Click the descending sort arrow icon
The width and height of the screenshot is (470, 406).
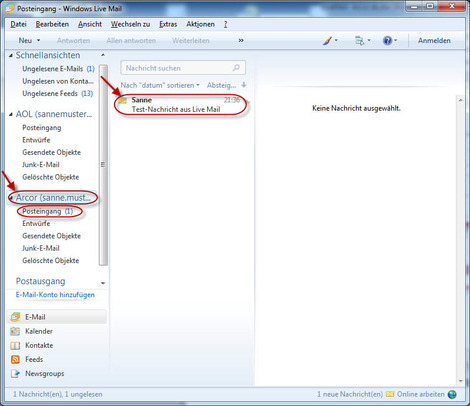point(244,85)
